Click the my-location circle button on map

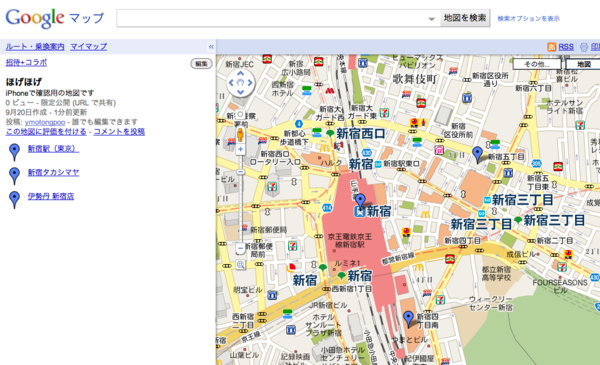click(x=240, y=114)
